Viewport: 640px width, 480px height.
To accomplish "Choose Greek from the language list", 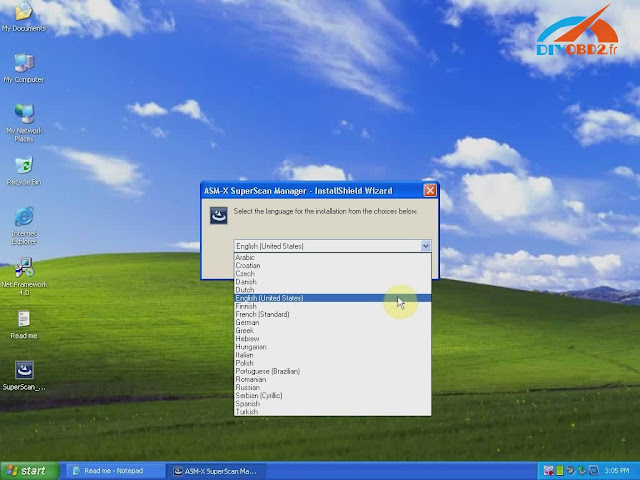I will (332, 331).
